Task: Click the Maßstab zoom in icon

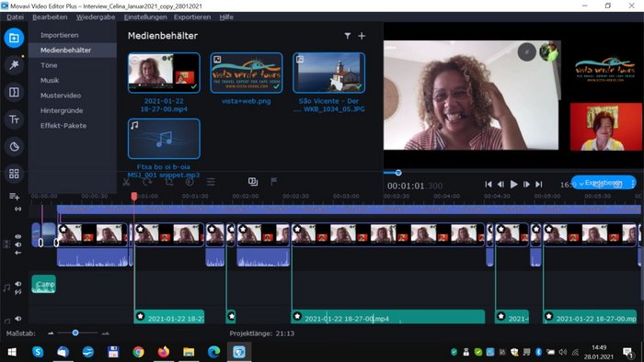Action: (106, 334)
